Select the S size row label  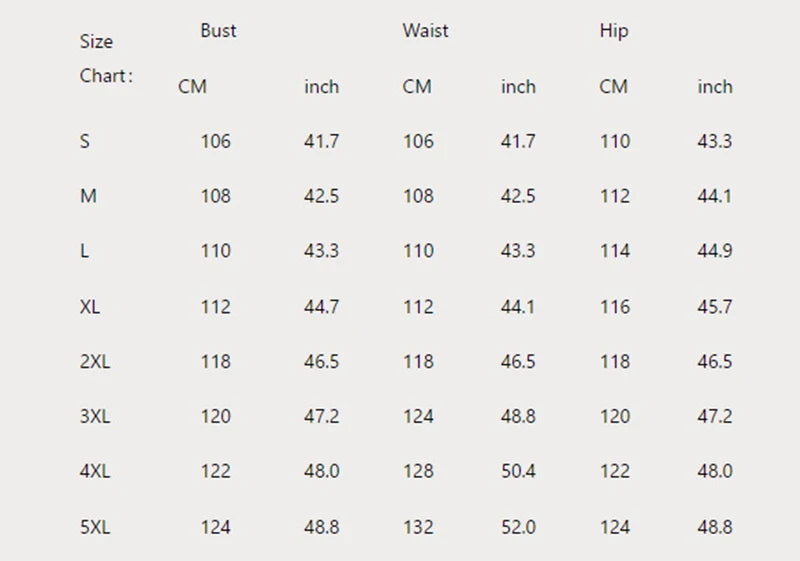(85, 142)
